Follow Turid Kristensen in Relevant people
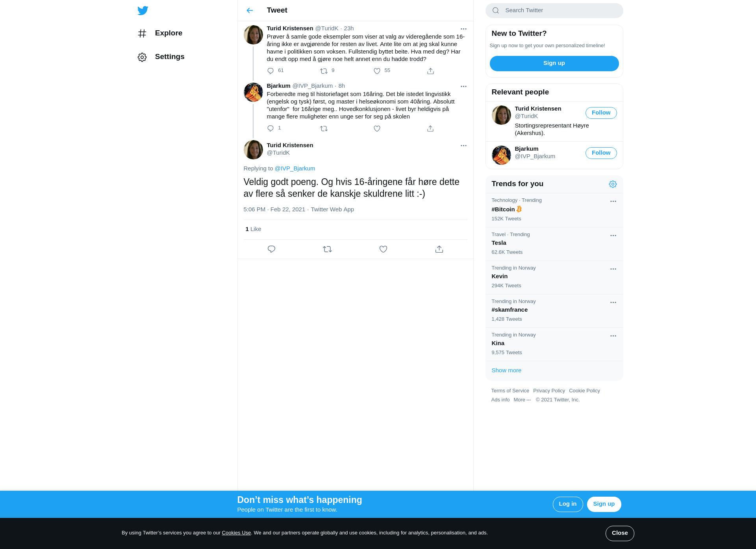The width and height of the screenshot is (756, 549). (601, 113)
